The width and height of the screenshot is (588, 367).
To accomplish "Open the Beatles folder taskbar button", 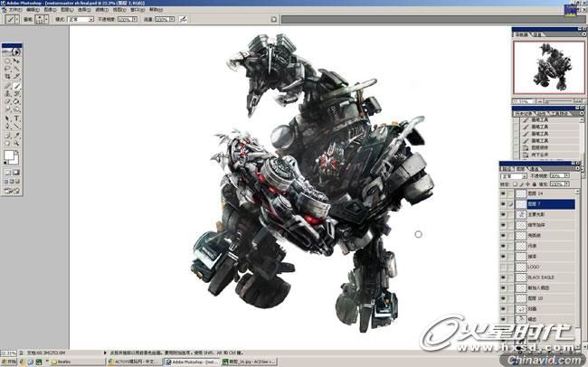I will click(x=78, y=362).
